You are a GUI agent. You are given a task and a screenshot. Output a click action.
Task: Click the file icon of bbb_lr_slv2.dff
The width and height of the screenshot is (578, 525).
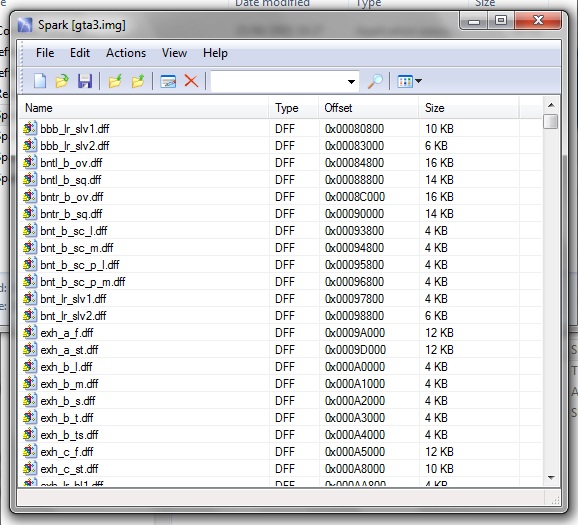click(30, 145)
